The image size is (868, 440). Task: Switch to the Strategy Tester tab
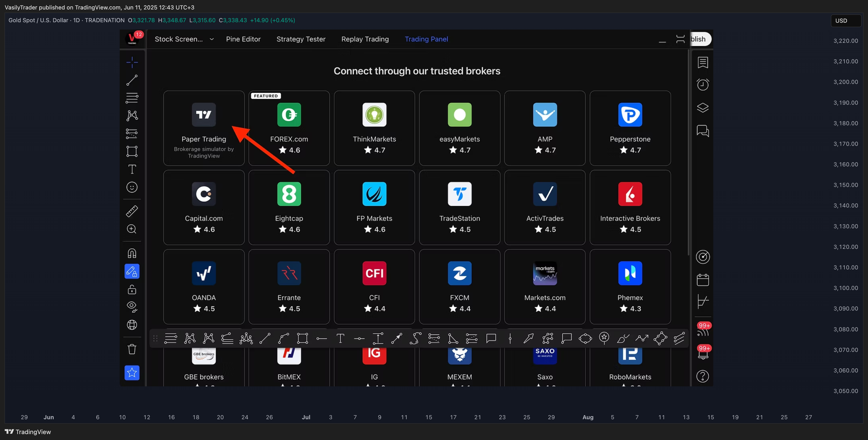[301, 39]
